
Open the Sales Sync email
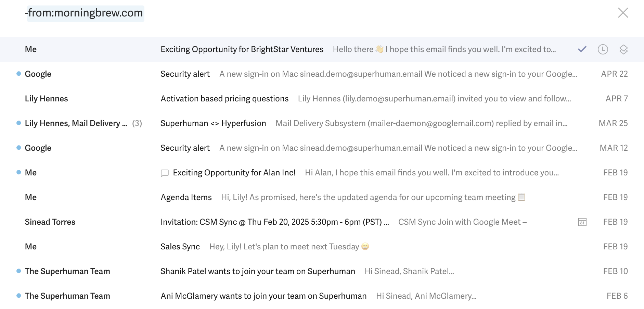(322, 247)
